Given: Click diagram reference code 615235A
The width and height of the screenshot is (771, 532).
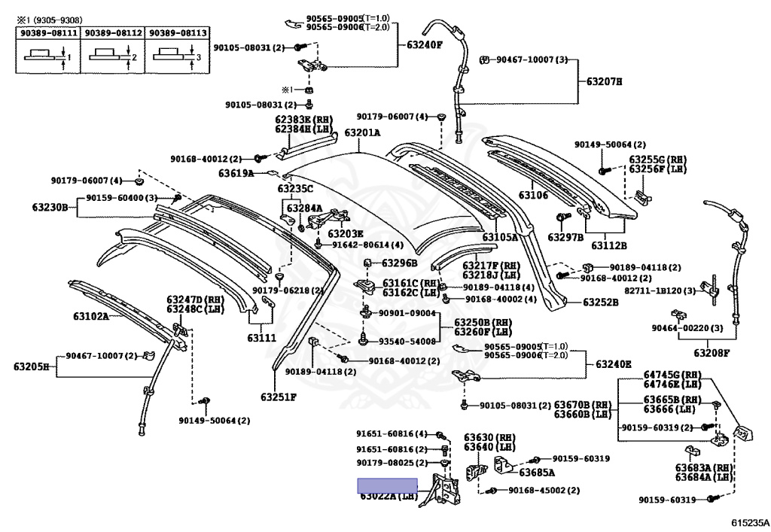Looking at the screenshot, I should (x=749, y=522).
